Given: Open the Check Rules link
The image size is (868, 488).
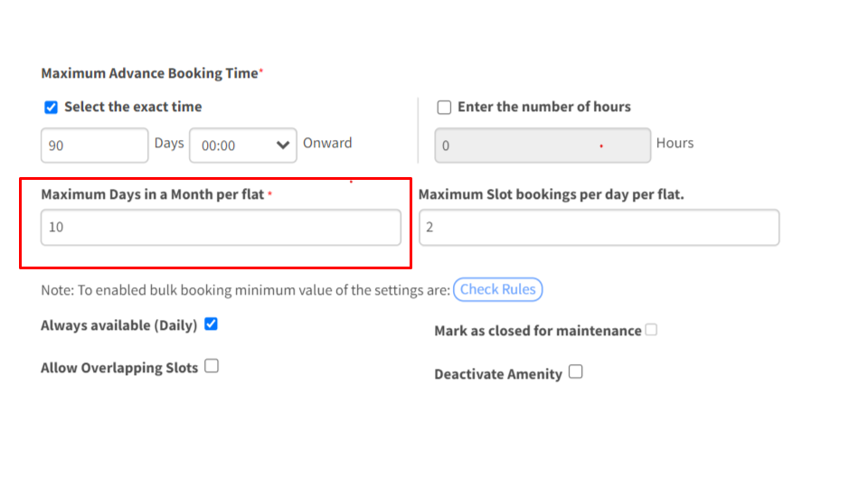Looking at the screenshot, I should pos(497,290).
